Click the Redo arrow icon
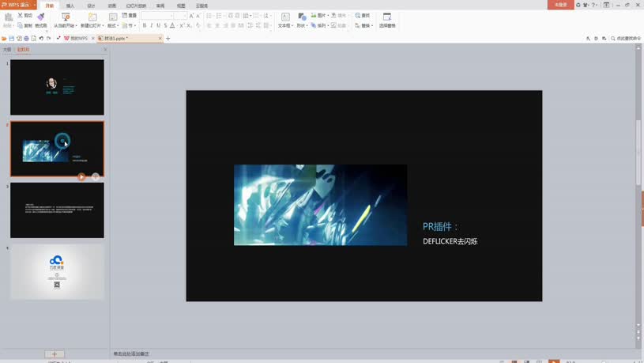 click(x=48, y=38)
